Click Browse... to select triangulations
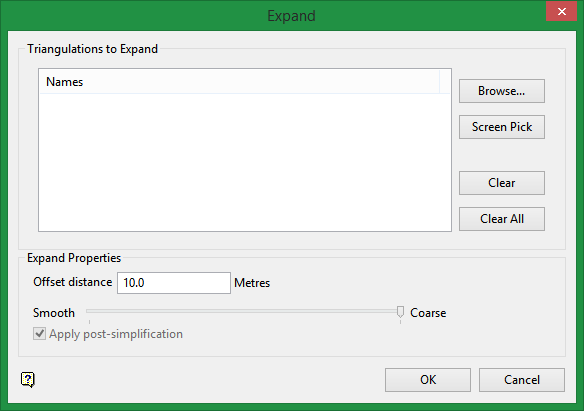 502,91
